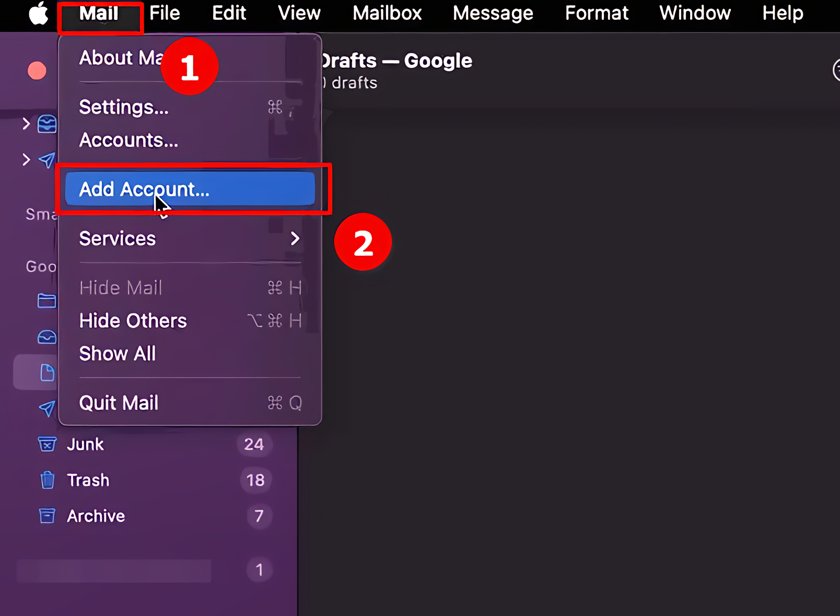The height and width of the screenshot is (616, 840).
Task: Select Accounts... from the Mail menu
Action: click(x=129, y=140)
